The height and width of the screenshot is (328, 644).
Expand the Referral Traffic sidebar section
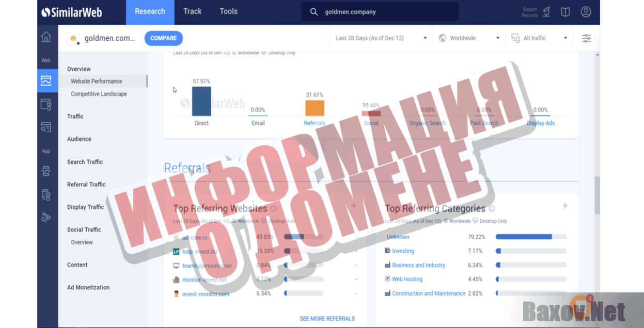point(86,185)
